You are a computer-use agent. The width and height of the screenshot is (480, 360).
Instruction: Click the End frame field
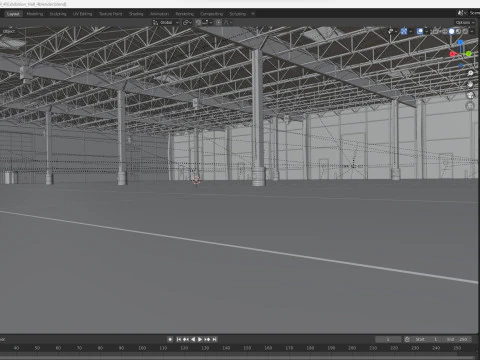tap(457, 339)
